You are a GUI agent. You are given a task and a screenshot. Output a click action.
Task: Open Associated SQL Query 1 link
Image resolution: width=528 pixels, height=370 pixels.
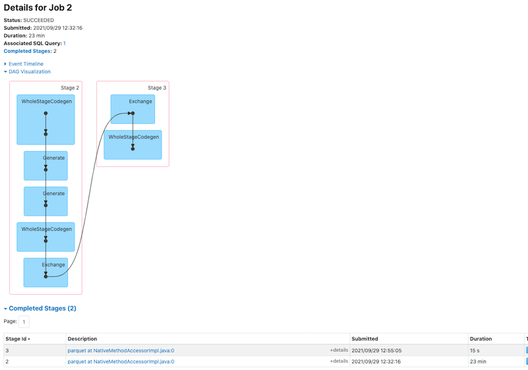pos(64,43)
